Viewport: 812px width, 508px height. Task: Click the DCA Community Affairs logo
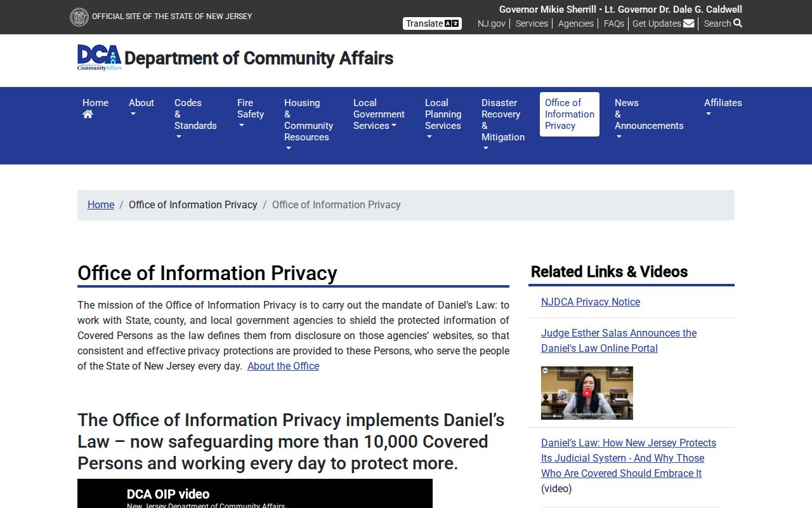pyautogui.click(x=100, y=58)
